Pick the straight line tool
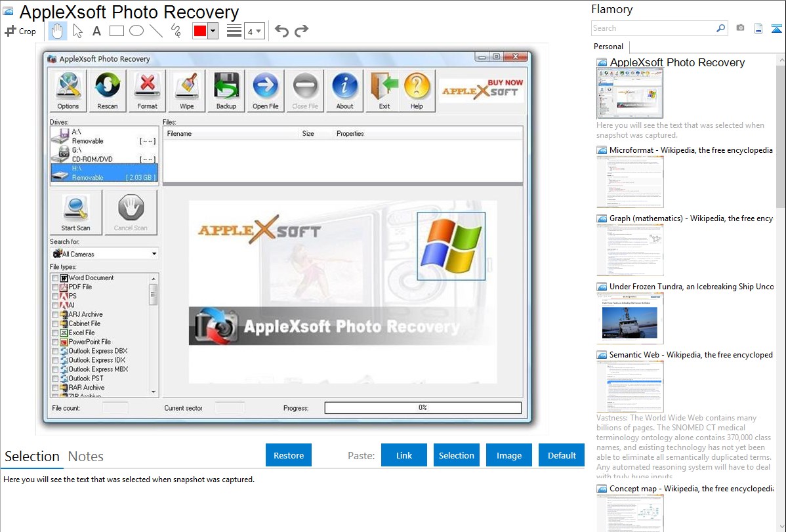 (x=156, y=31)
